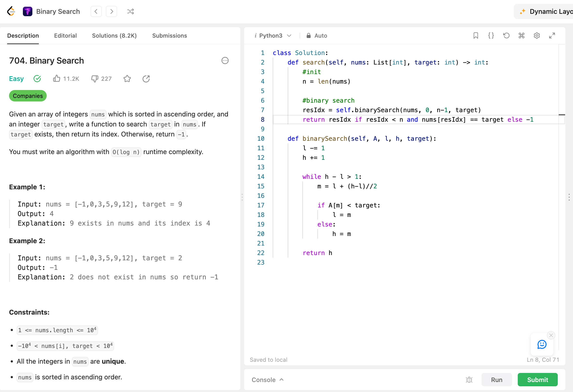573x392 pixels.
Task: Format code using the curly braces icon
Action: [491, 35]
